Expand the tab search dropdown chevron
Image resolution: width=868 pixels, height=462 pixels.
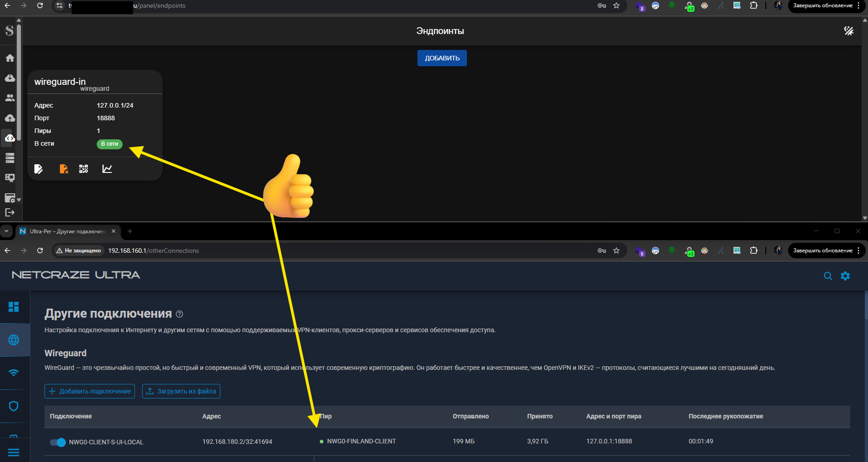[6, 231]
